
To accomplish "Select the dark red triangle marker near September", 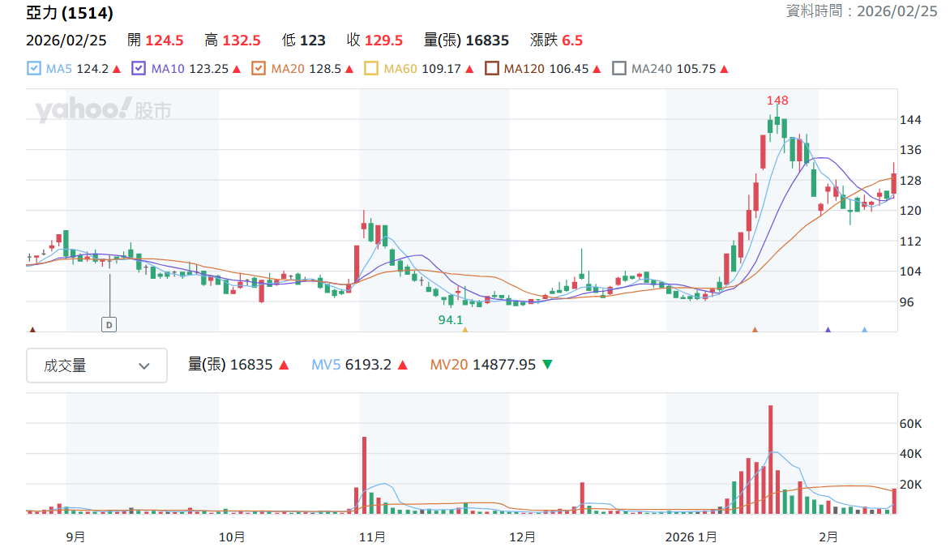I will click(x=32, y=330).
